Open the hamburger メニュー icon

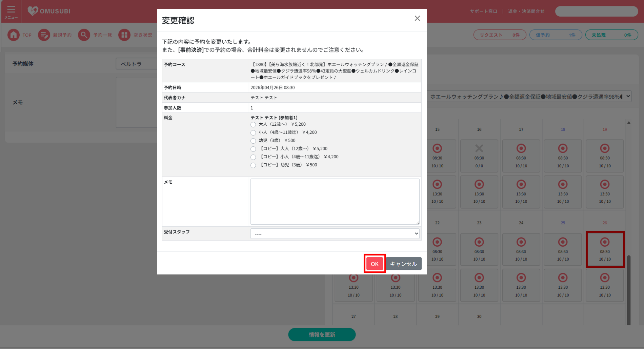11,12
